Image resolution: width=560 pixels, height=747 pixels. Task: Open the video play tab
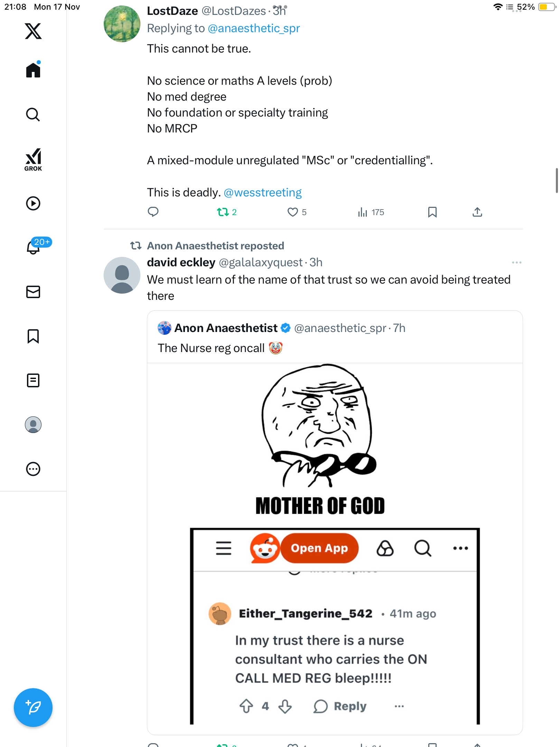click(33, 203)
